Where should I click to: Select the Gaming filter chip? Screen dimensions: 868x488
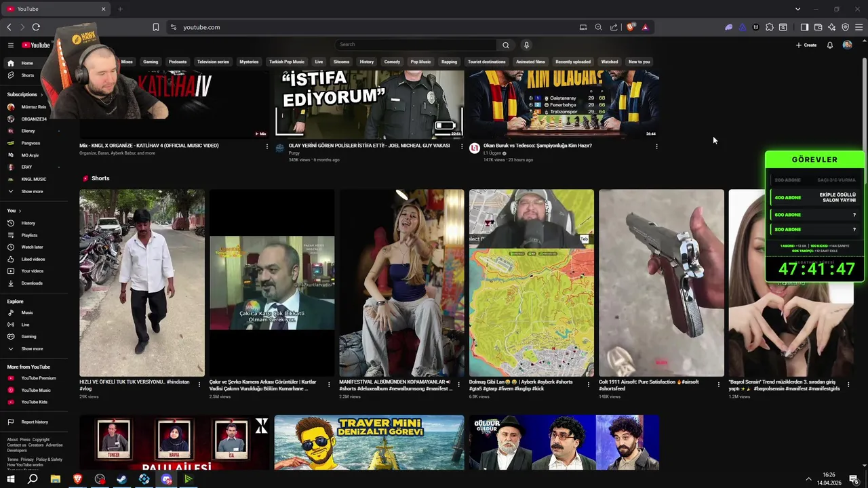(151, 62)
